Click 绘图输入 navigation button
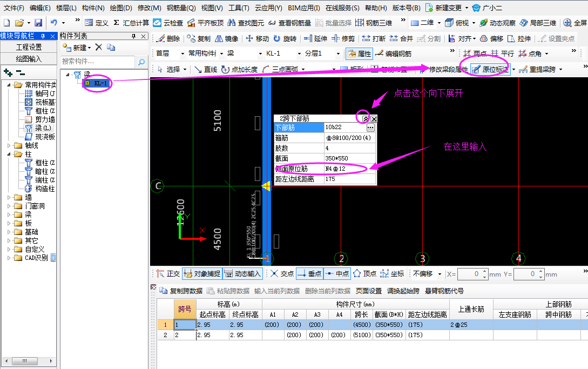This screenshot has width=588, height=369. click(x=29, y=59)
